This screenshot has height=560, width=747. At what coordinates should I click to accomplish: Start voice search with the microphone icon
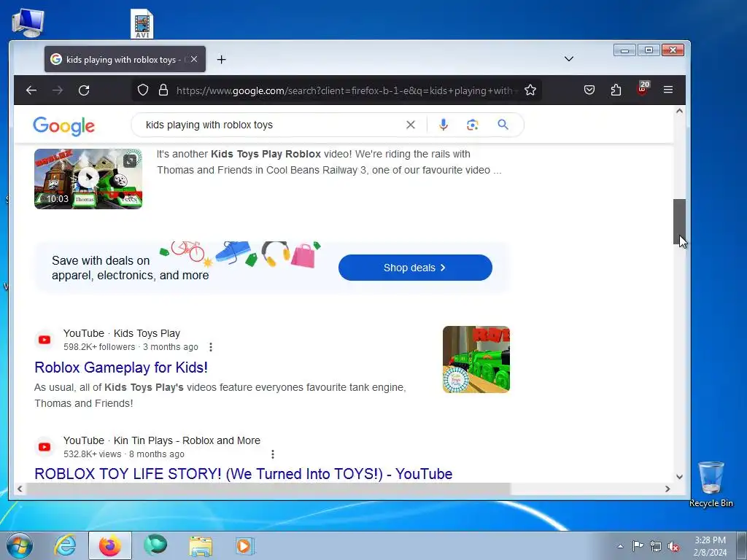click(x=443, y=125)
